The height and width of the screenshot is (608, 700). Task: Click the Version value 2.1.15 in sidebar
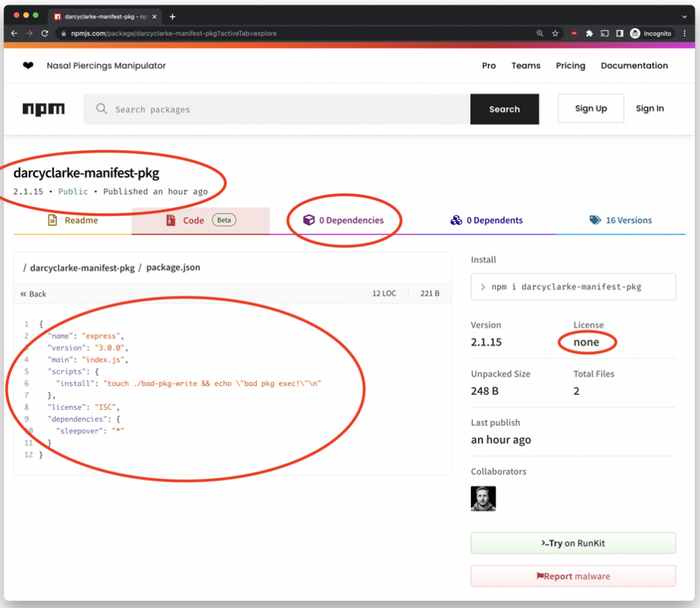pyautogui.click(x=486, y=342)
